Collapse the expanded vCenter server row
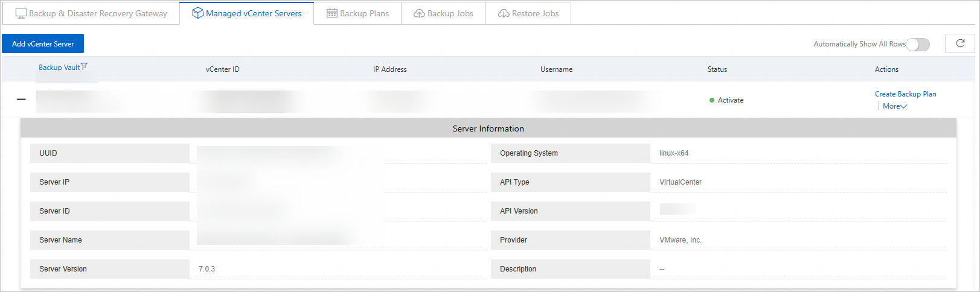The height and width of the screenshot is (292, 980). (22, 99)
